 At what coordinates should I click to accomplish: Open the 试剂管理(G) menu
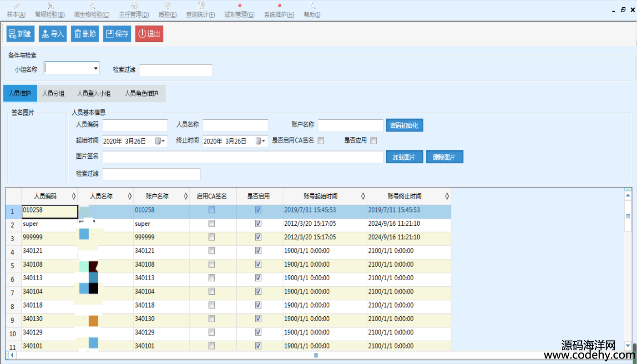(x=239, y=10)
